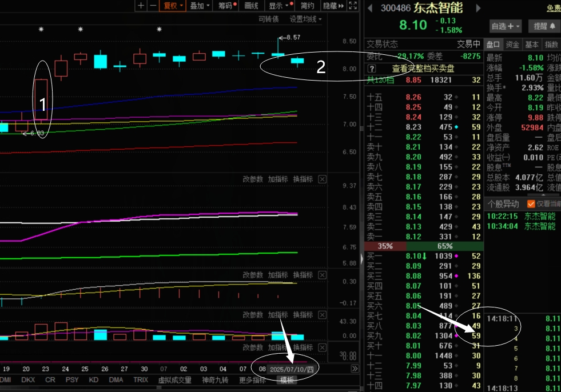Close the indicator panel with 43.30 scale
Image resolution: width=561 pixels, height=392 pixels.
tap(322, 315)
